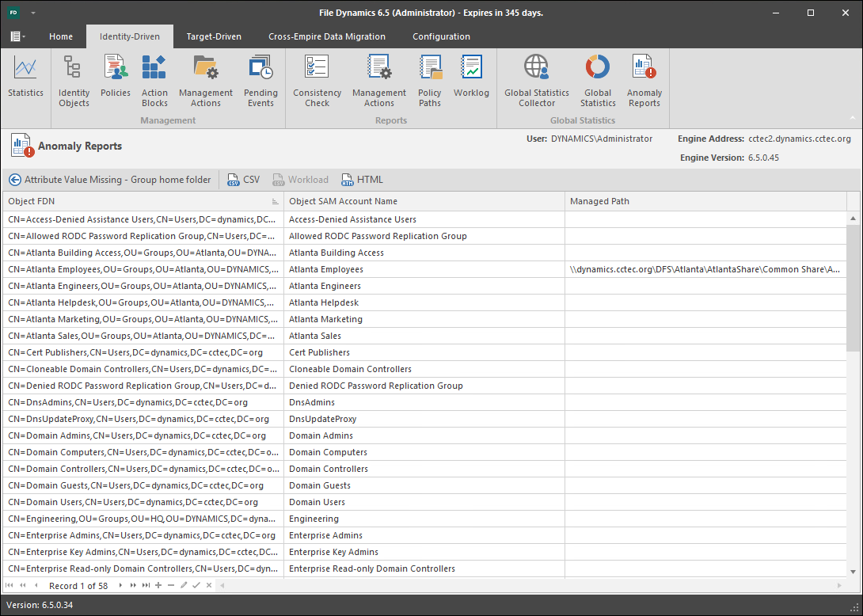Open the Object FDN column filter
Screen dimensions: 863x616
[275, 202]
